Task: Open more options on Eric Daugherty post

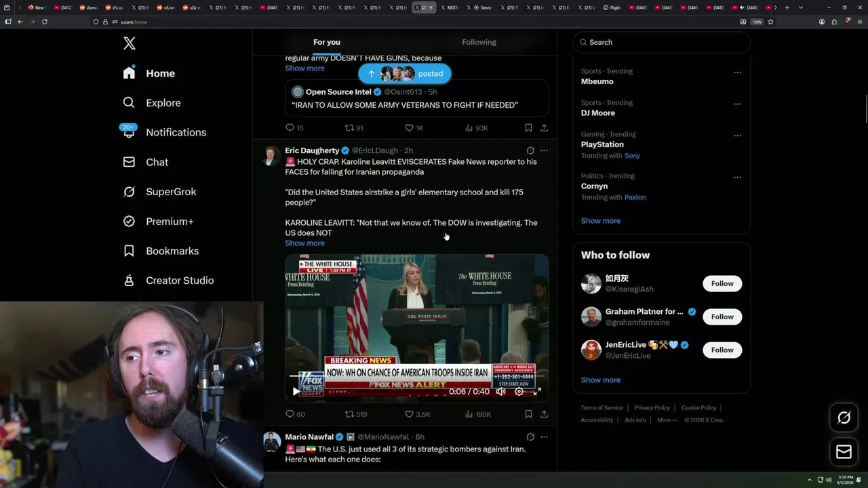Action: 544,150
